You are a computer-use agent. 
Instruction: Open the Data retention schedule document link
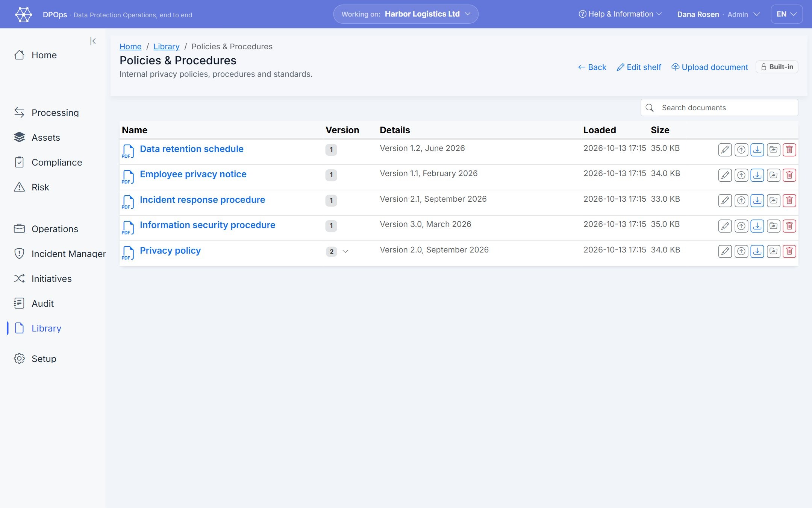coord(191,149)
